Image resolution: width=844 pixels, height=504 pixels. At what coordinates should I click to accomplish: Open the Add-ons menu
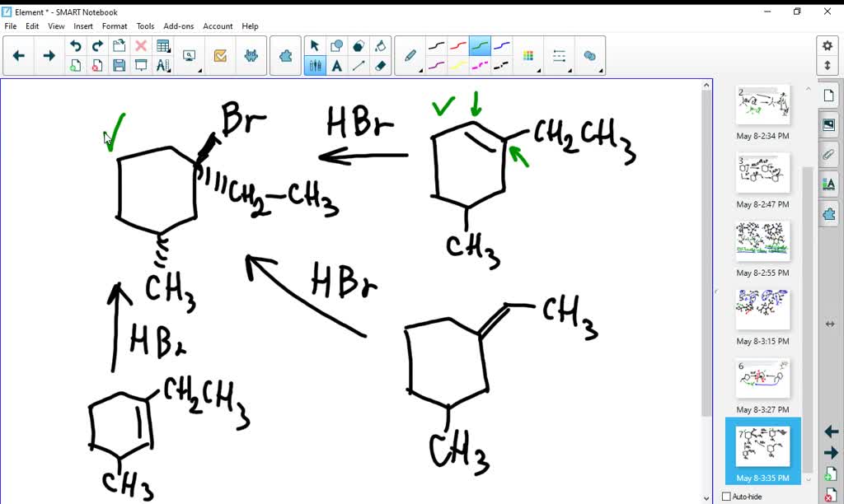pyautogui.click(x=178, y=26)
